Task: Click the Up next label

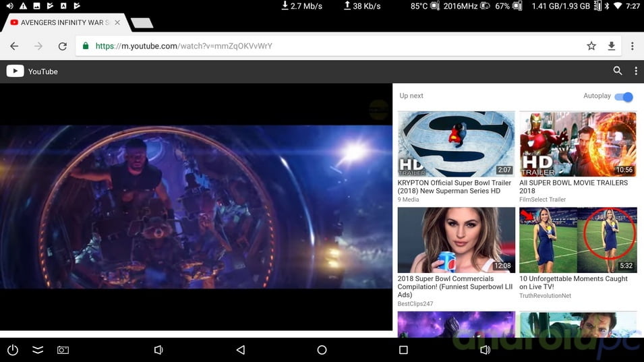Action: click(x=411, y=96)
